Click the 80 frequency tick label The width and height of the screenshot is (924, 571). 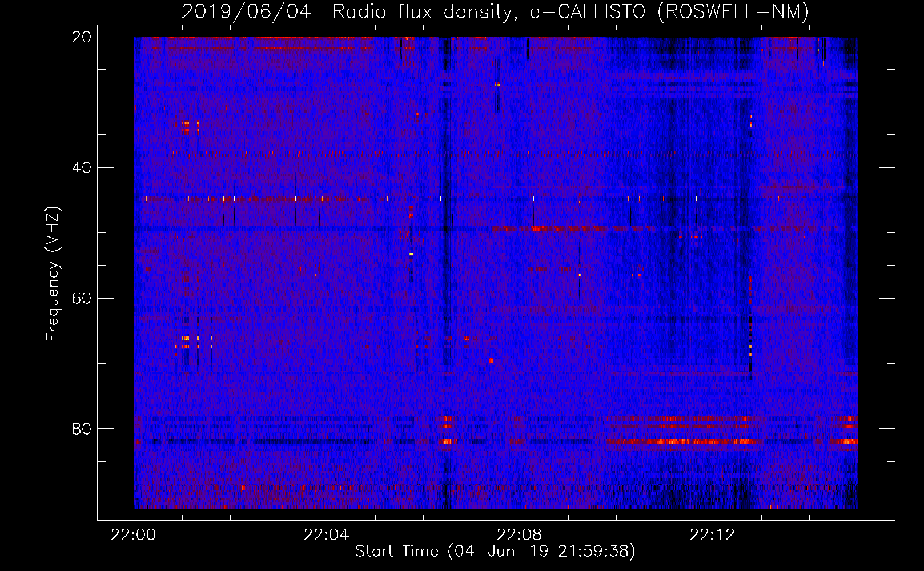(x=82, y=429)
